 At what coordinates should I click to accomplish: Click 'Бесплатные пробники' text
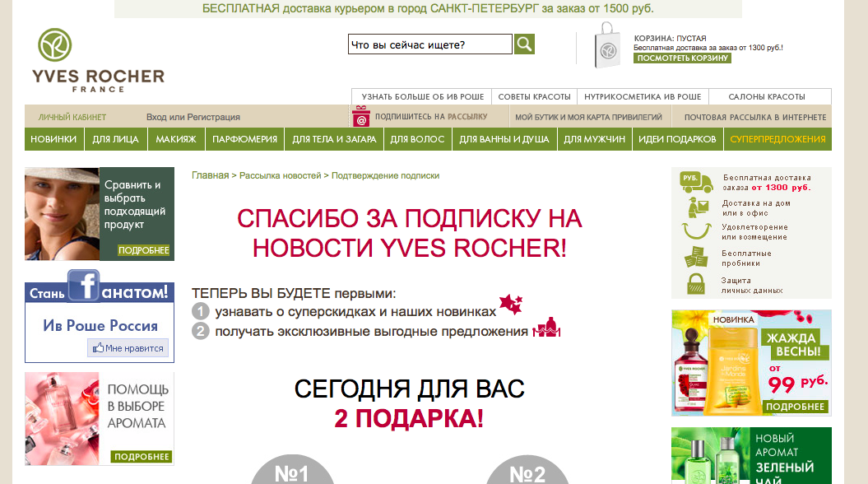tap(746, 258)
